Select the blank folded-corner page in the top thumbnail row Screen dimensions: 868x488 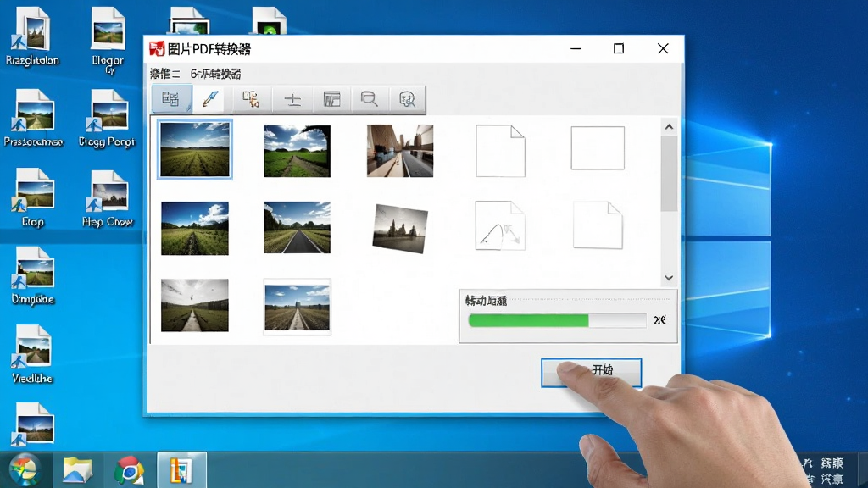[x=500, y=151]
